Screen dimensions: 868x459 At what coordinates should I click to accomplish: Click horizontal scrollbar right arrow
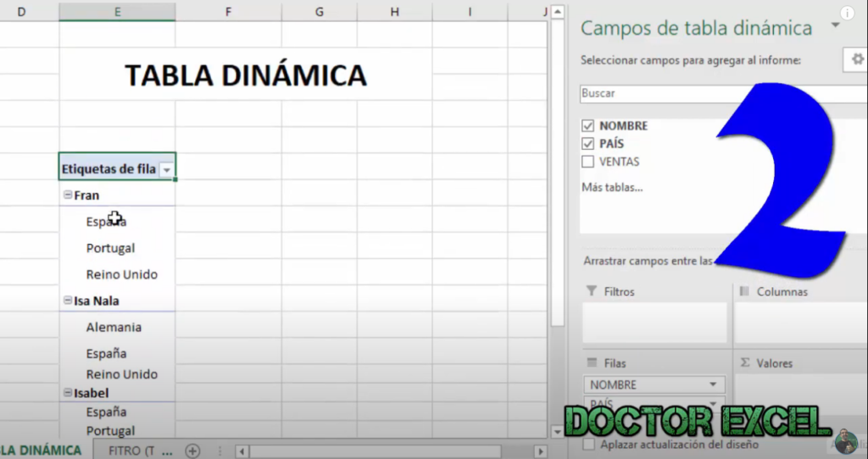click(537, 451)
